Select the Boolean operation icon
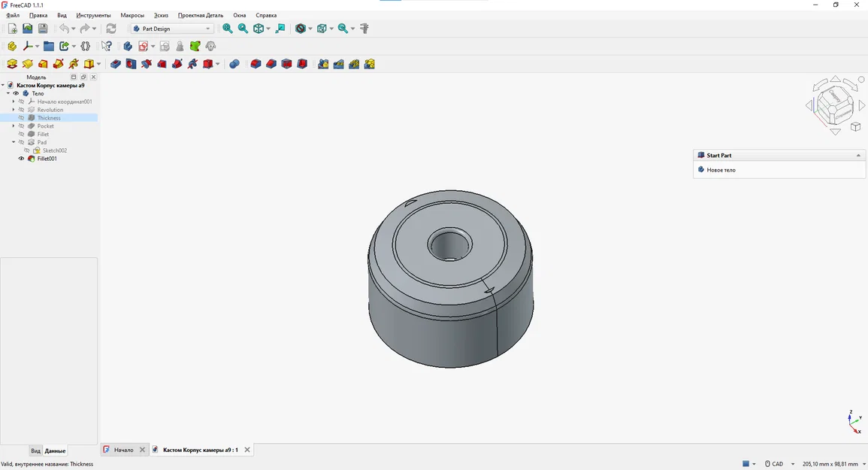This screenshot has height=470, width=868. coord(234,64)
